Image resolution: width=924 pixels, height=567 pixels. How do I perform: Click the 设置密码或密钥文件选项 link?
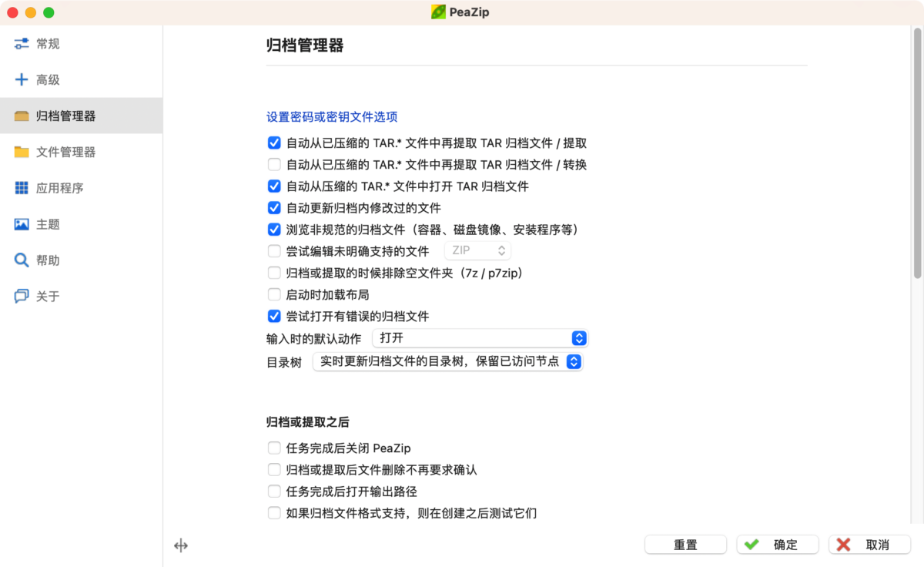332,117
